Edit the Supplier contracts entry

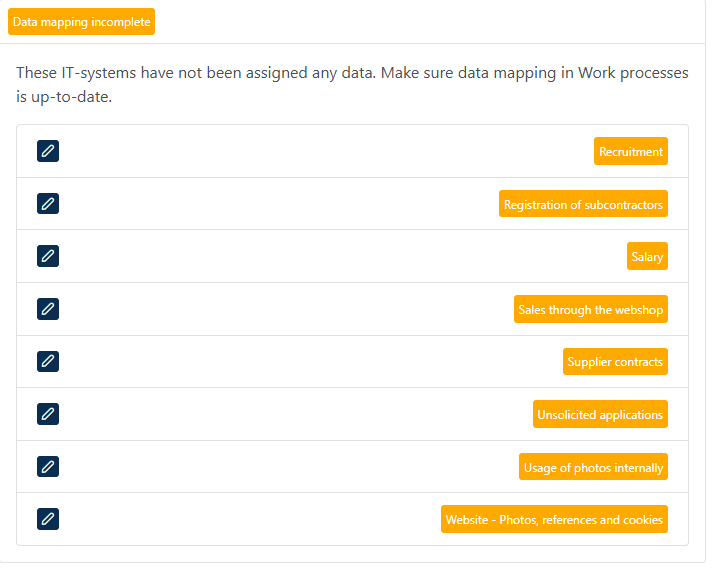48,361
